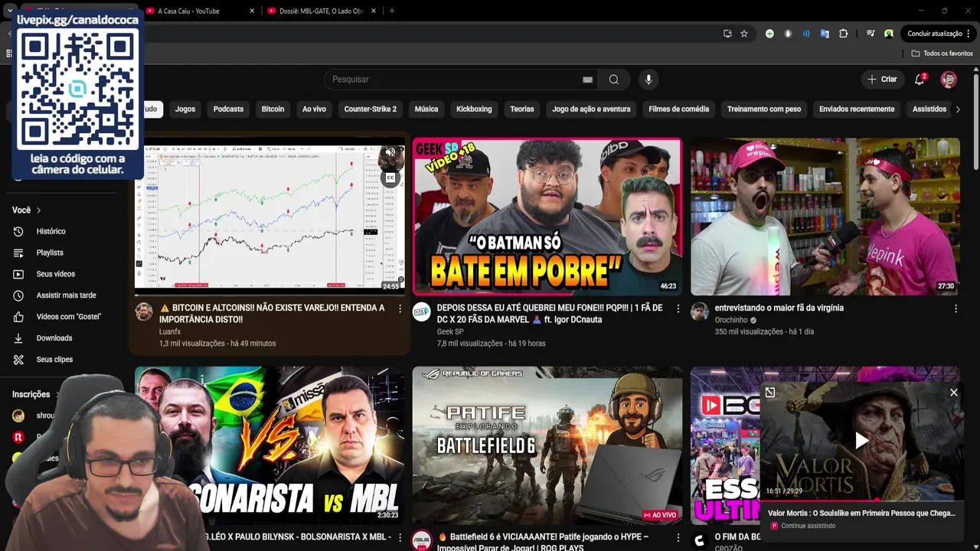Open a new browser tab
980x551 pixels.
click(391, 11)
